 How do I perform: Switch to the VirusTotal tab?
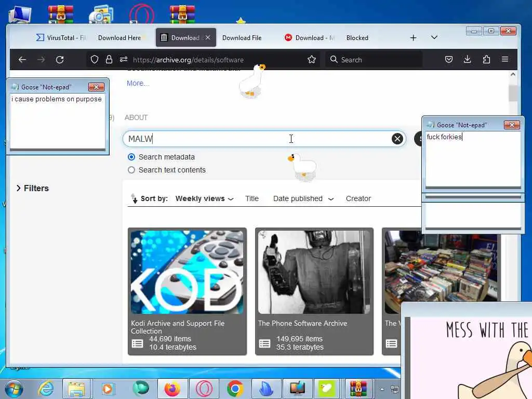pos(60,37)
